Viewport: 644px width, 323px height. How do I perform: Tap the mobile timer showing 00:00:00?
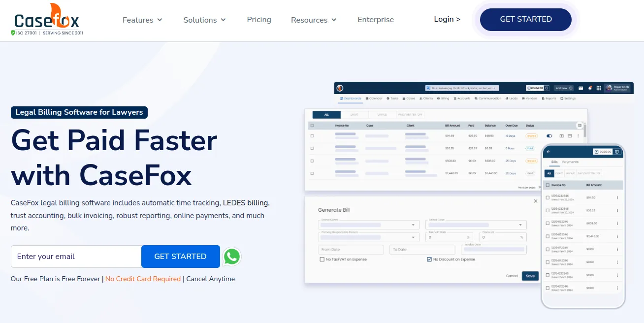(x=603, y=152)
